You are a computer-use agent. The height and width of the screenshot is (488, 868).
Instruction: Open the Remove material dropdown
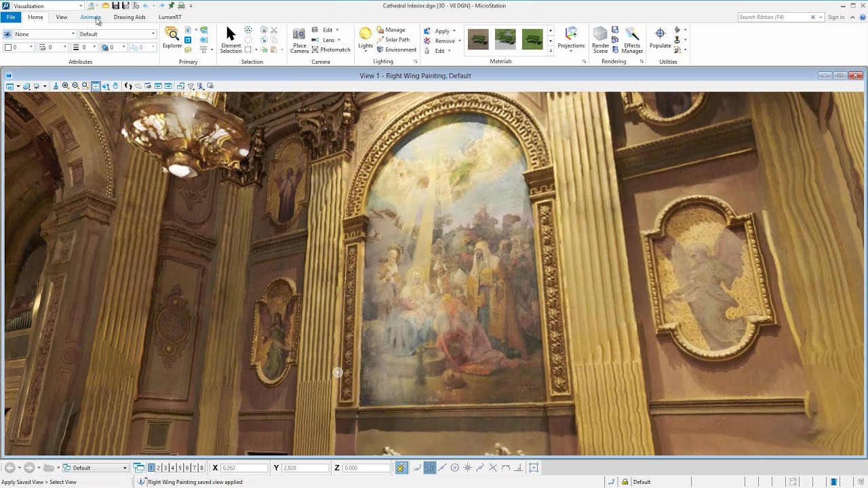[x=441, y=41]
